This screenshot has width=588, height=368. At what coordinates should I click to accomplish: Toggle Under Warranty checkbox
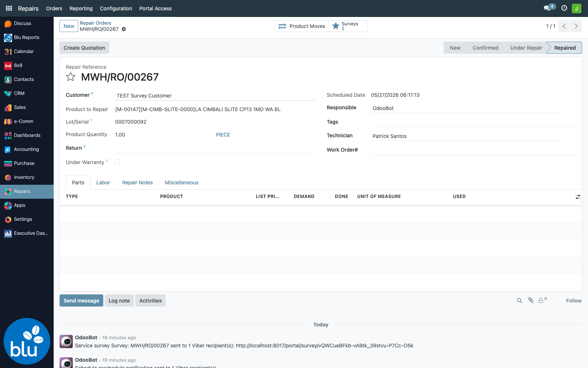[118, 162]
